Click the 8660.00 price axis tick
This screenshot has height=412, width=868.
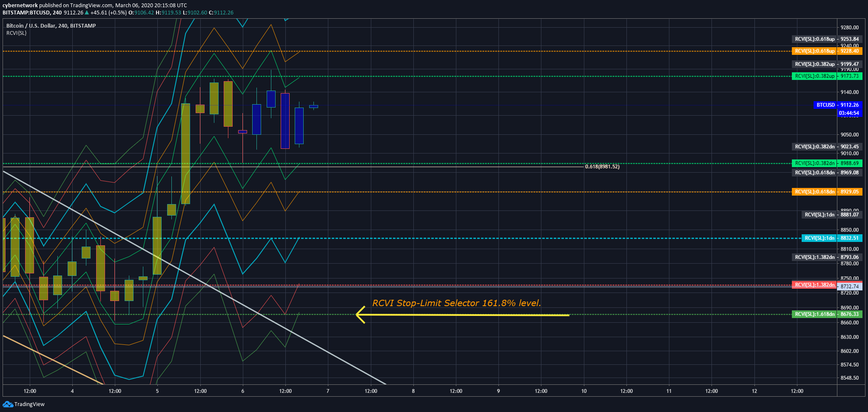[x=850, y=323]
